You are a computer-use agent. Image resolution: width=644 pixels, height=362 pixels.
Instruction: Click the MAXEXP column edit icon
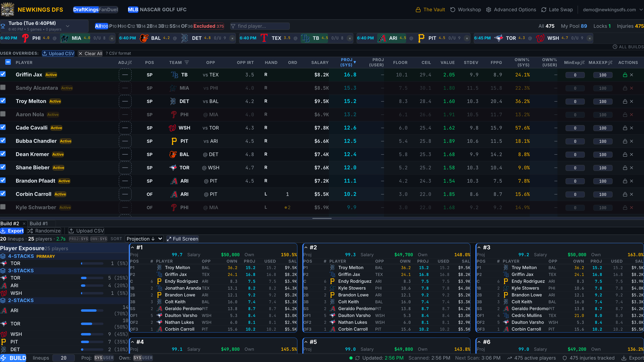[610, 63]
